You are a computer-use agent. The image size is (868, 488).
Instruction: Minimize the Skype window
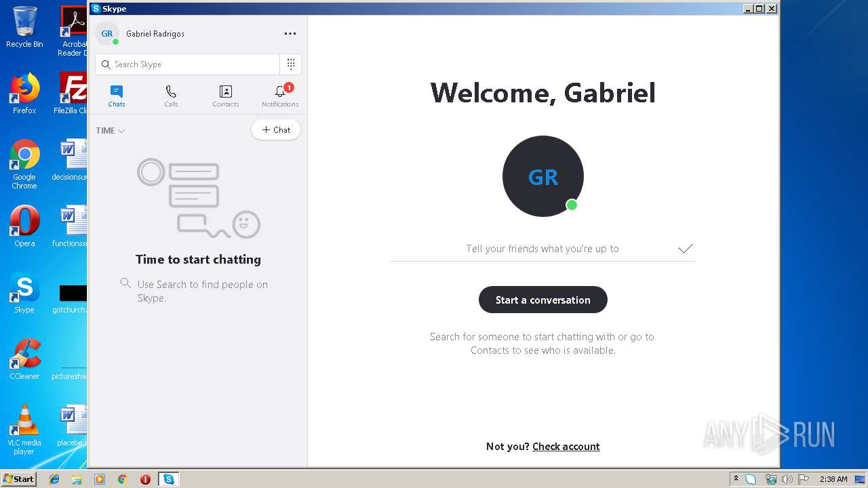point(748,9)
